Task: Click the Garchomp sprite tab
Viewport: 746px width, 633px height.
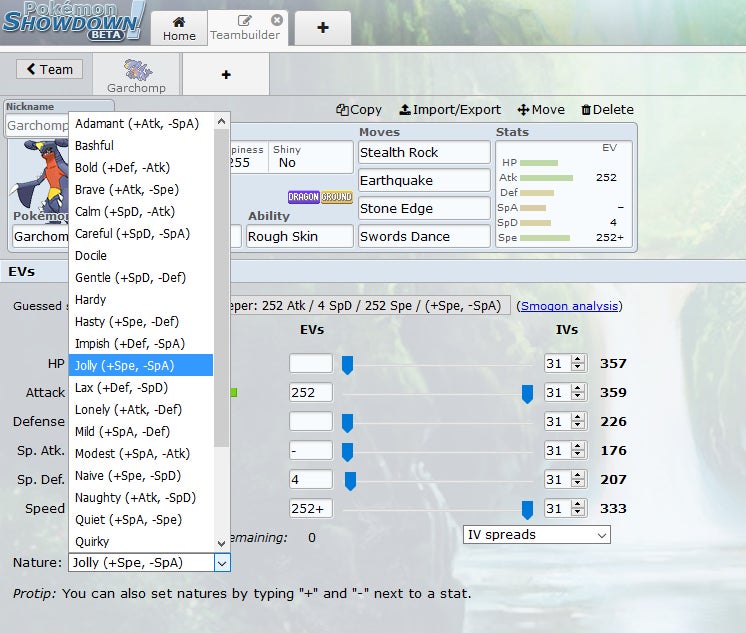Action: pyautogui.click(x=135, y=74)
